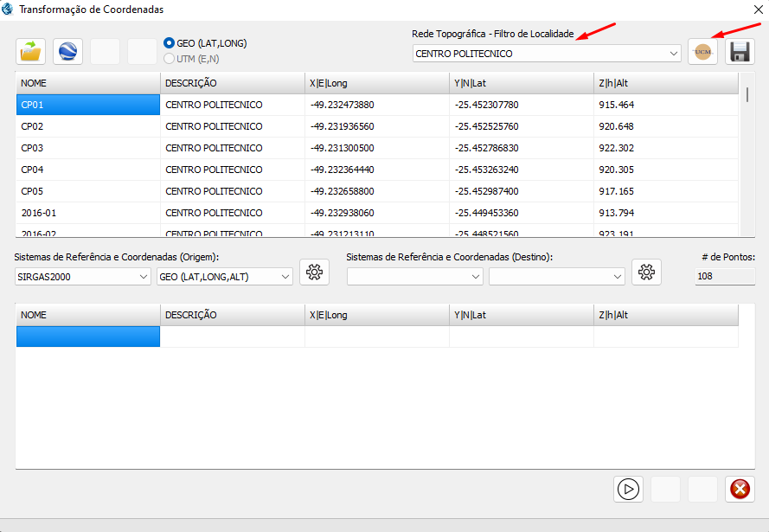Click the Google Earth globe icon
769x532 pixels.
click(x=67, y=52)
